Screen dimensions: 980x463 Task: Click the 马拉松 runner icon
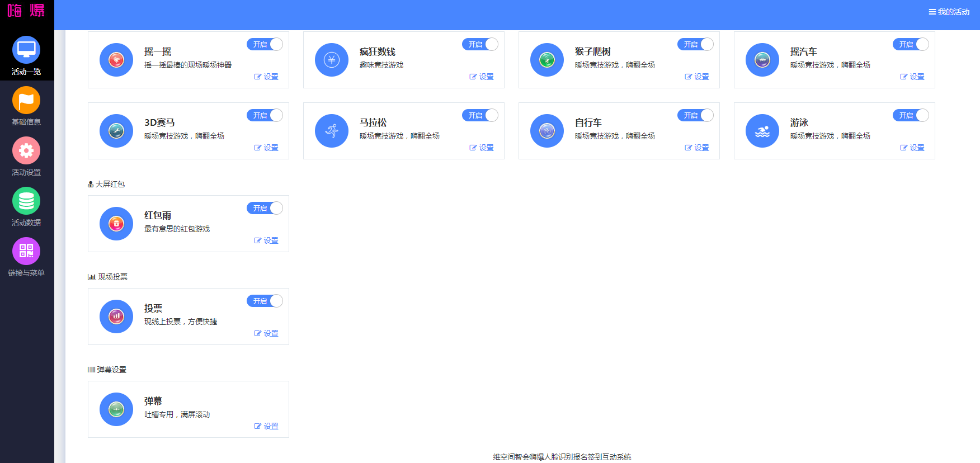point(332,131)
